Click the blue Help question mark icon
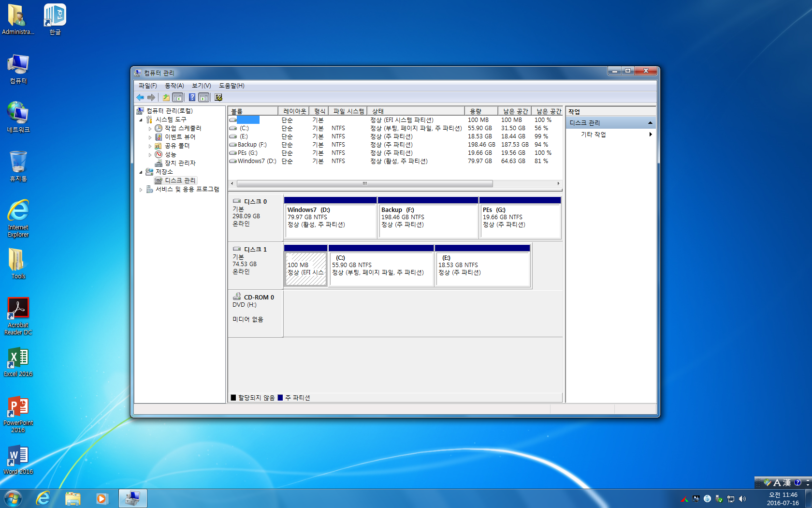This screenshot has height=508, width=812. (x=192, y=97)
